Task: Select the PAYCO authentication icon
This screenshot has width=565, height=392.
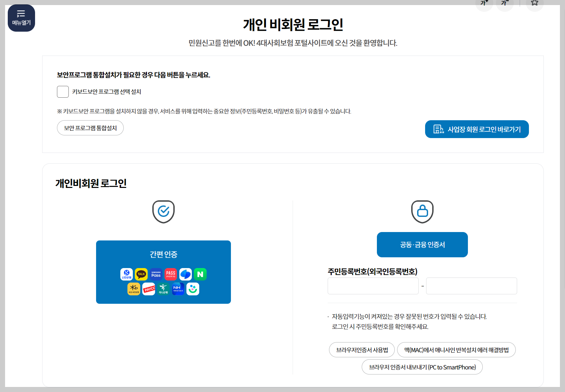Action: tap(149, 289)
